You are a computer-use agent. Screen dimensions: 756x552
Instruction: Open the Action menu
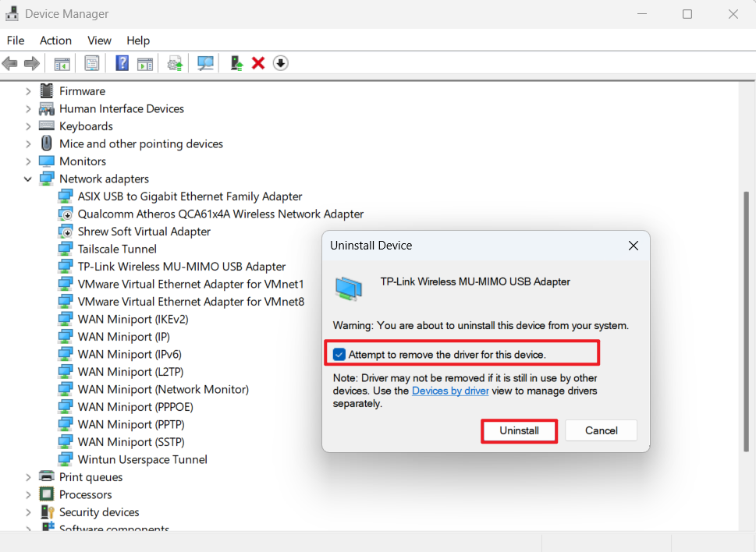[x=55, y=41]
